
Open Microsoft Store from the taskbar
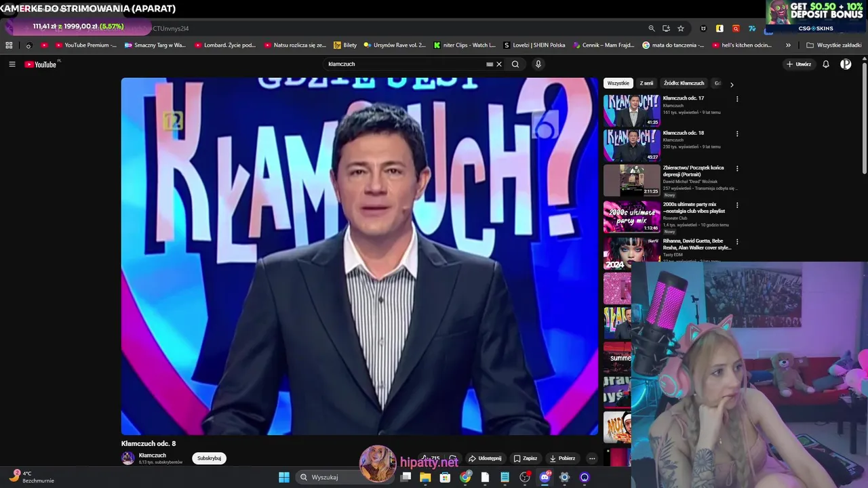pos(445,477)
